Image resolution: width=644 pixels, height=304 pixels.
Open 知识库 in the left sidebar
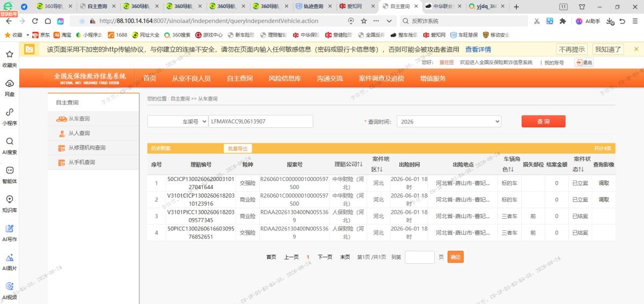(10, 204)
